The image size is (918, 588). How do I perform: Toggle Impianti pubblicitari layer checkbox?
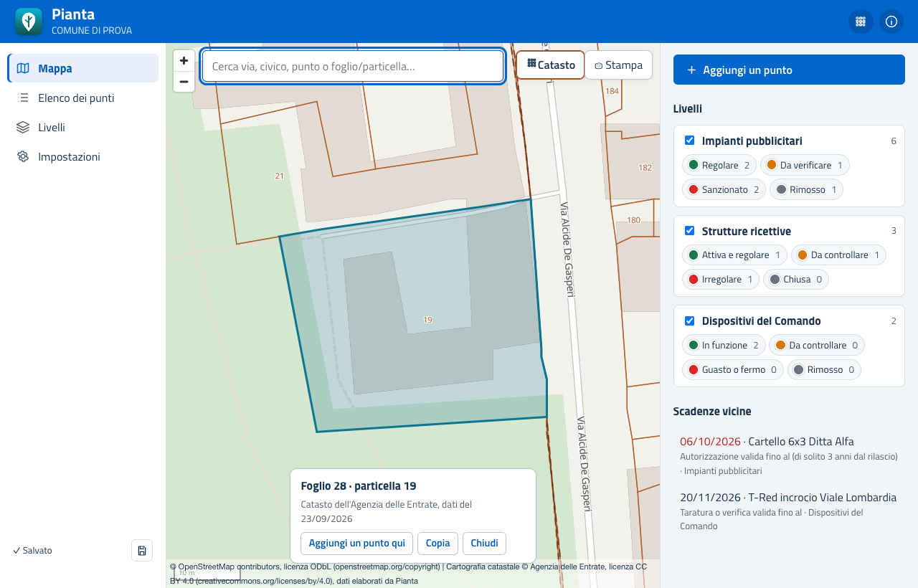pos(689,141)
